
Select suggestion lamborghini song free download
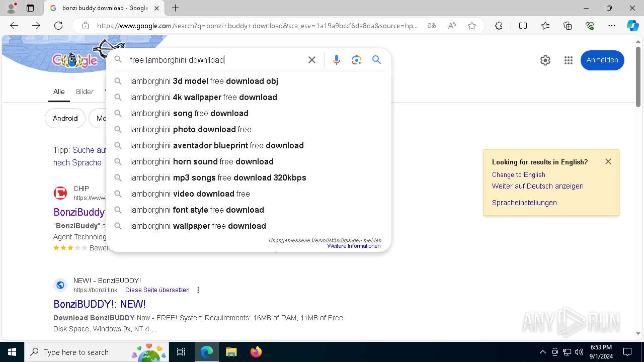249,113
